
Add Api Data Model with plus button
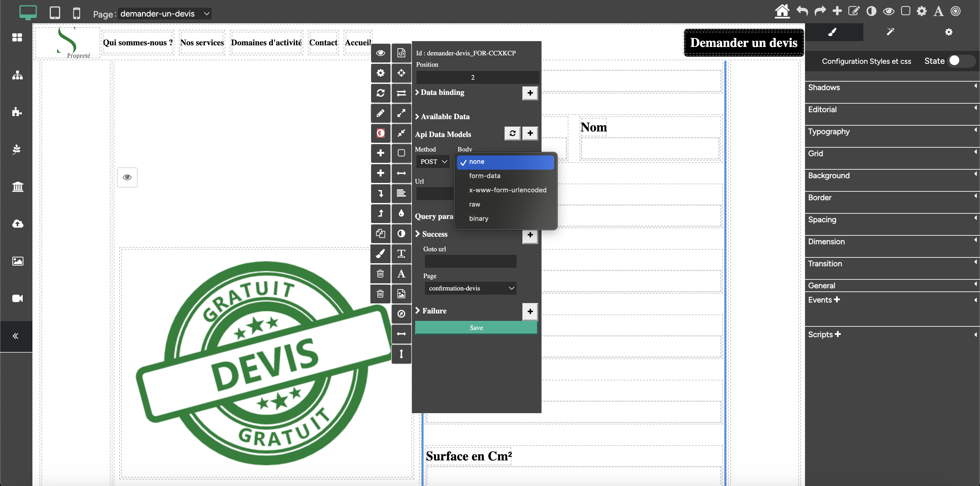click(530, 133)
